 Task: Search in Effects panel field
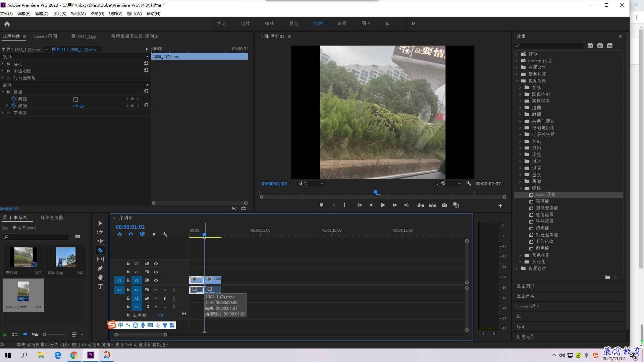click(x=549, y=46)
